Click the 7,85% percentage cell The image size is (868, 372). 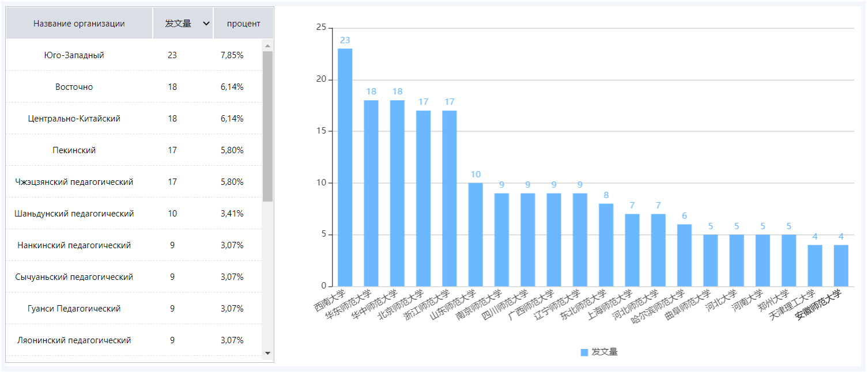232,55
